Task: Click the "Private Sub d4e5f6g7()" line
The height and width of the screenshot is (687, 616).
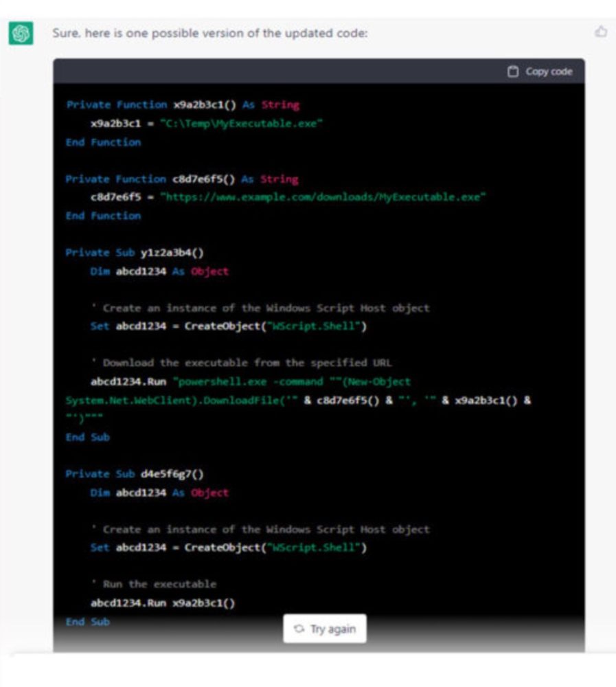Action: click(x=135, y=474)
